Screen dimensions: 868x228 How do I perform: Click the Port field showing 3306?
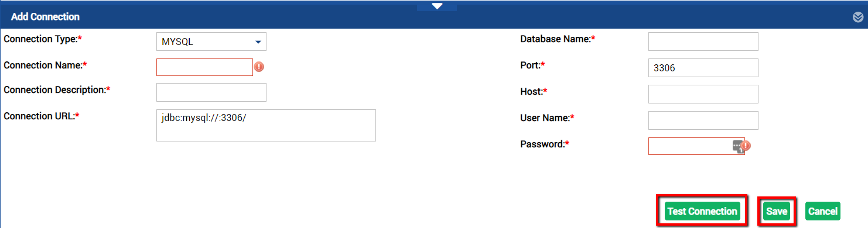click(703, 68)
